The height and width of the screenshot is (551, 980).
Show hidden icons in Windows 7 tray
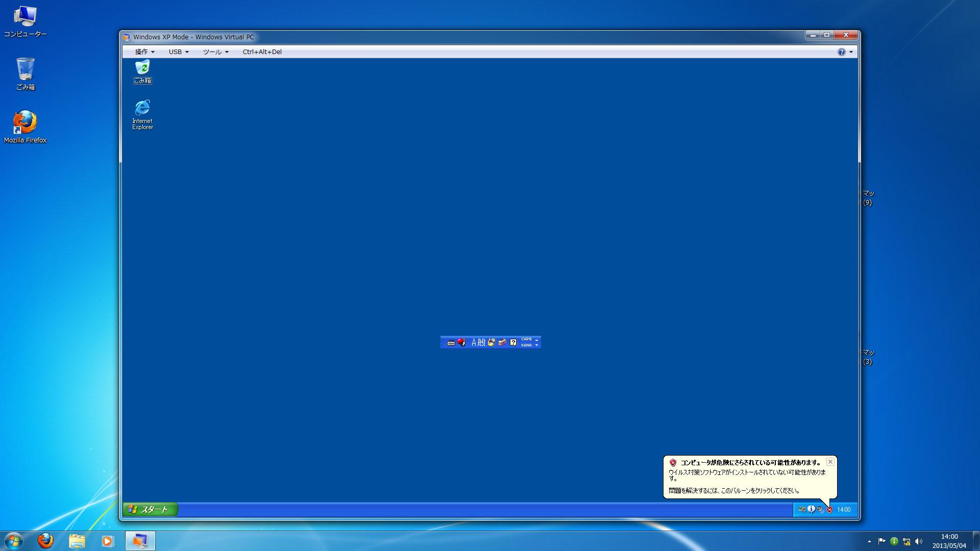[869, 541]
